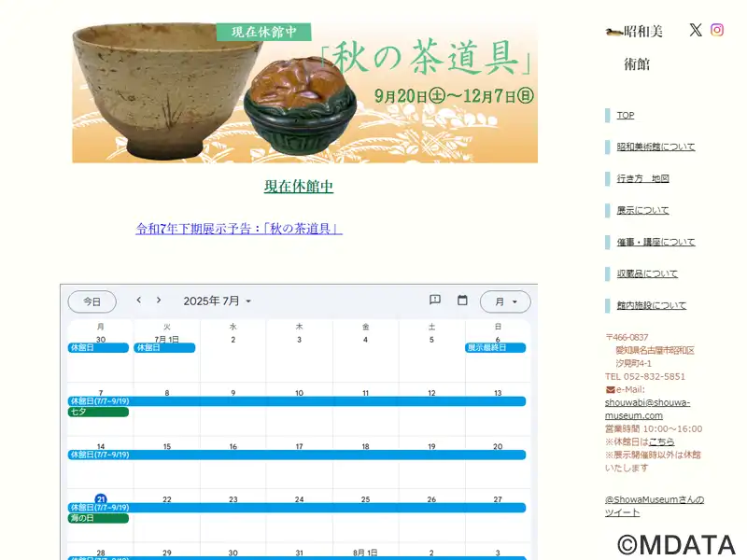Go to next month with right chevron

tap(159, 300)
